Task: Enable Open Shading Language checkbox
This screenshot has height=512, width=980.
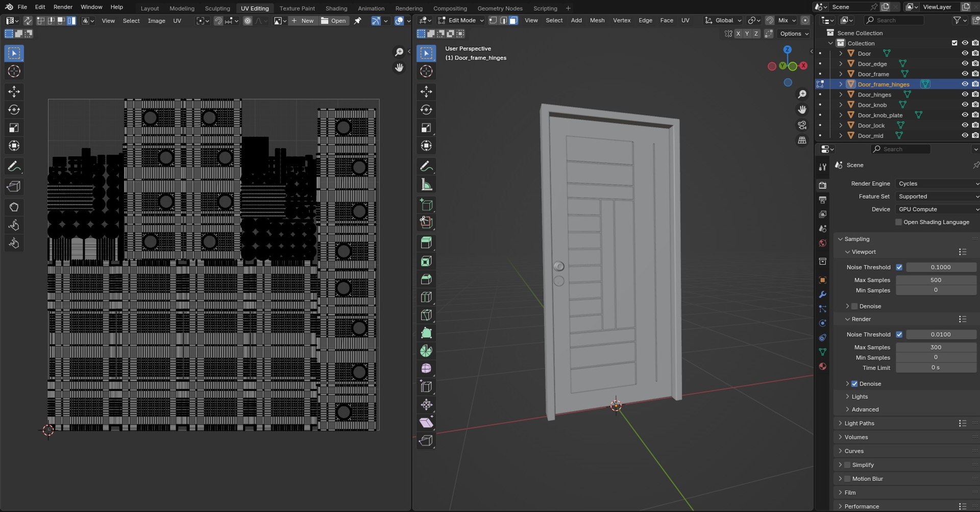Action: tap(899, 222)
